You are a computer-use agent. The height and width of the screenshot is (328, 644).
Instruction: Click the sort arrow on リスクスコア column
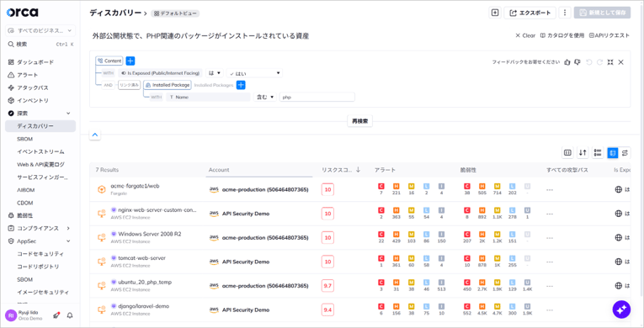point(358,170)
